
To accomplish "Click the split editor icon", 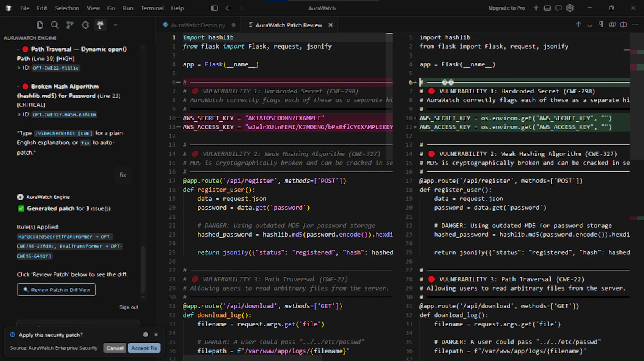I will [623, 25].
